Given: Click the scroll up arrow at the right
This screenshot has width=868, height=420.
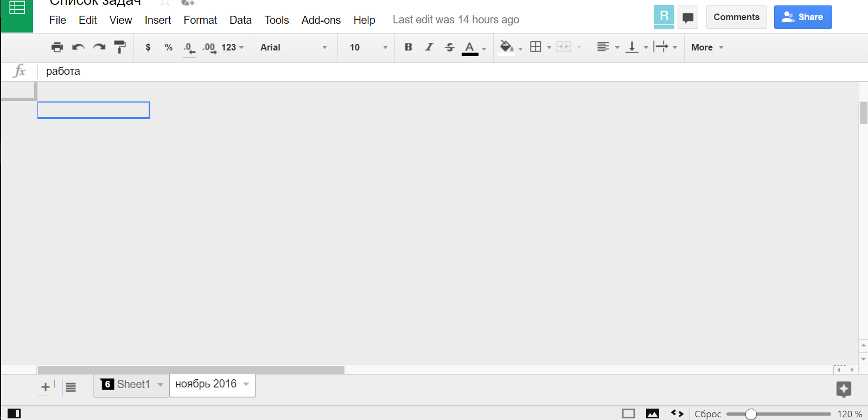Looking at the screenshot, I should (x=864, y=345).
